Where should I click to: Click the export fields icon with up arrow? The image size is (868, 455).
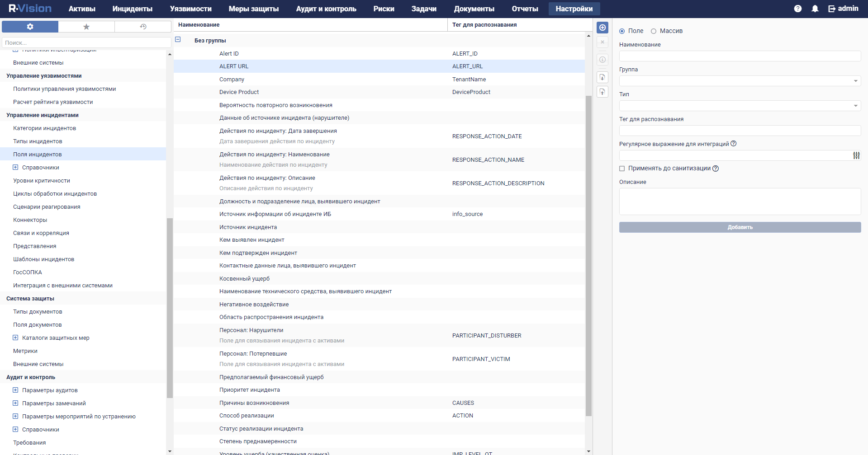point(602,92)
